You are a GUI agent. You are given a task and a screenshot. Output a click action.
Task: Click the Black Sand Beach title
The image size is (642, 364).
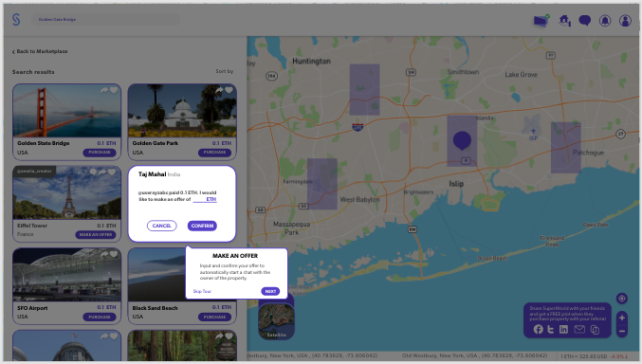pos(155,308)
